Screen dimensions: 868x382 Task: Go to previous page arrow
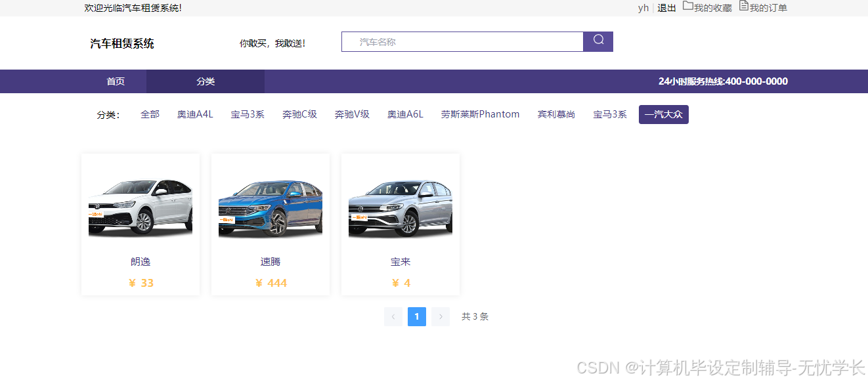click(393, 317)
